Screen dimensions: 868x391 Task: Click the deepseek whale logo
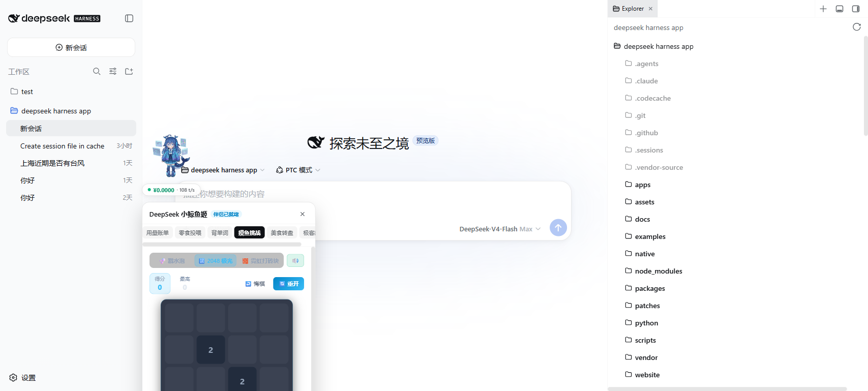coord(14,18)
